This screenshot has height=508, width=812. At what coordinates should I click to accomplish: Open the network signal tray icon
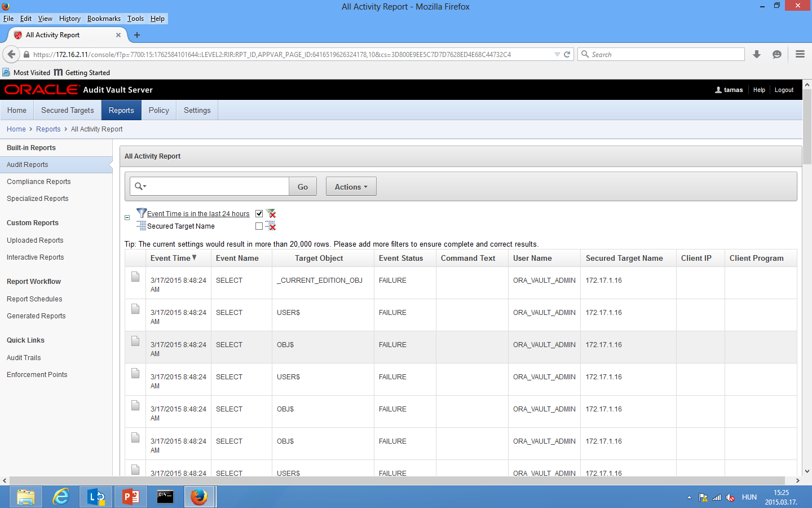click(717, 497)
